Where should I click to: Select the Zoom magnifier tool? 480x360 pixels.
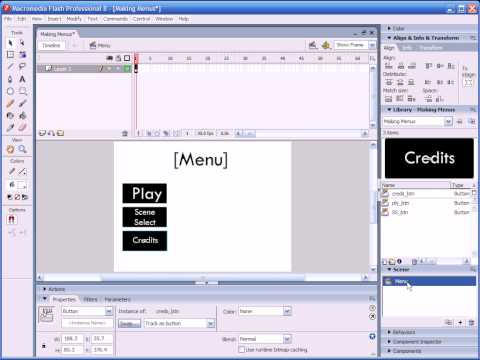(x=22, y=149)
